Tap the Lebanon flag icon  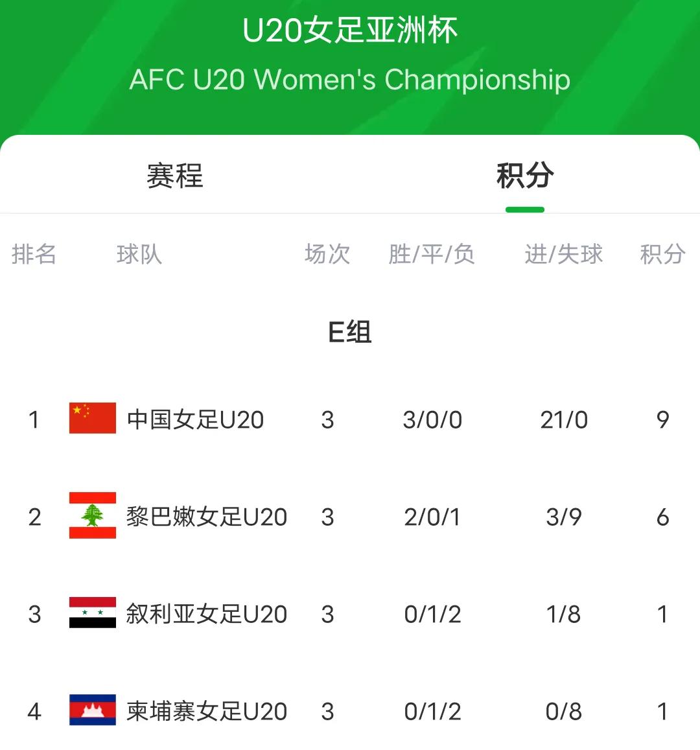[x=93, y=515]
